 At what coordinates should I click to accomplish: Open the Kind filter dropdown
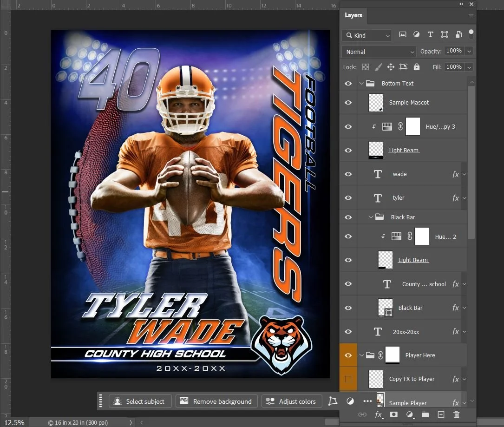pos(367,35)
